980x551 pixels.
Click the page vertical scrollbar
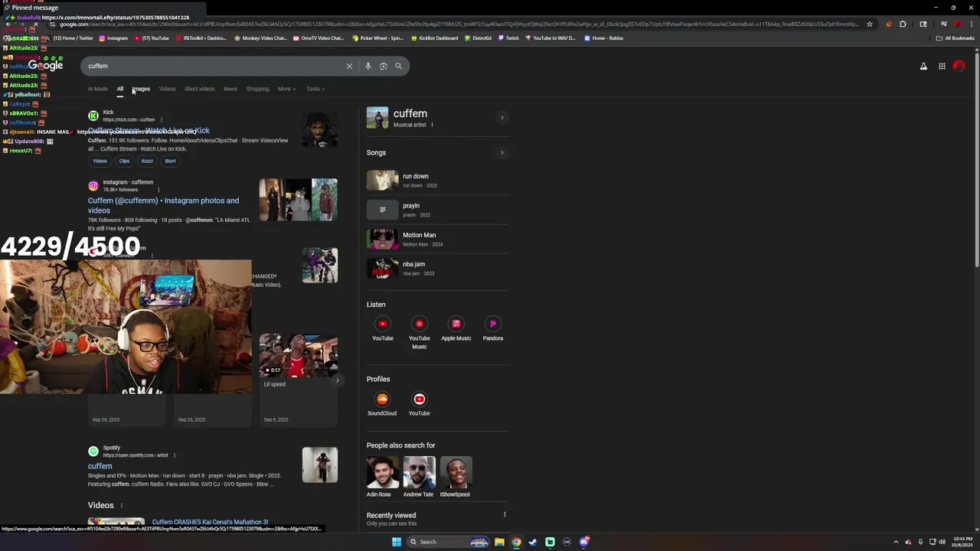click(976, 161)
